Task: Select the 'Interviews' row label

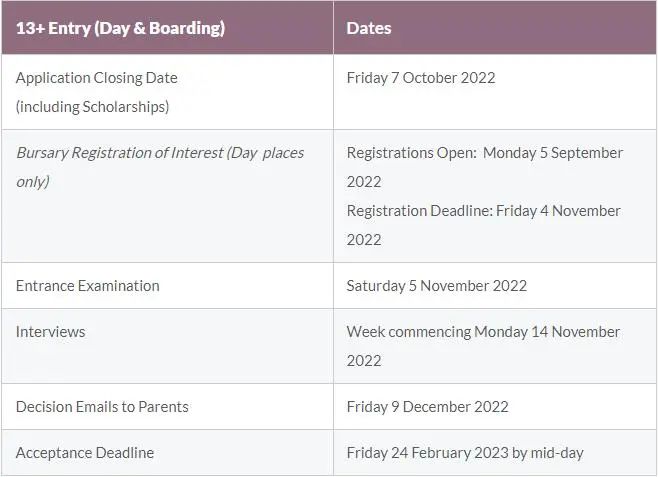Action: point(50,332)
